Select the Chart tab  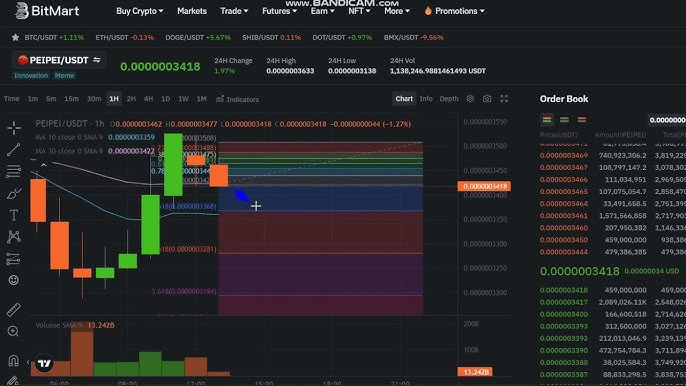(404, 99)
